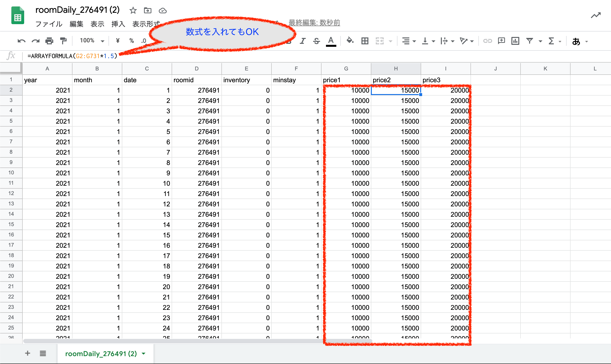Open the 挿入 menu
This screenshot has width=611, height=364.
(118, 24)
